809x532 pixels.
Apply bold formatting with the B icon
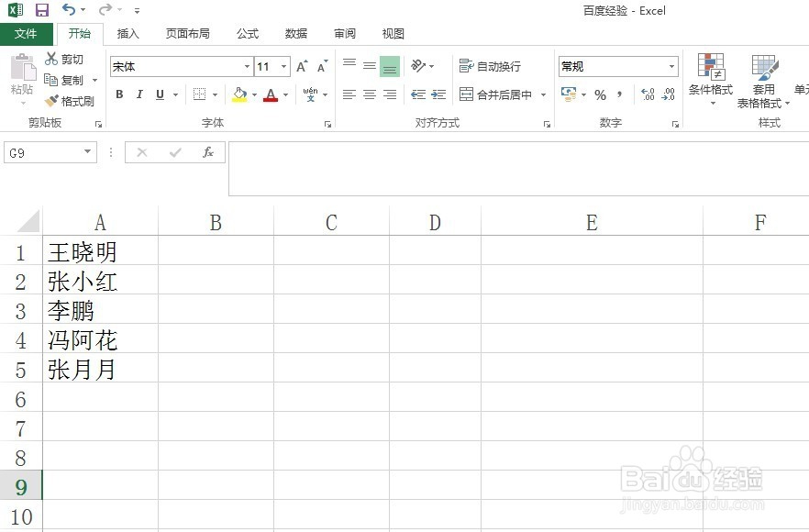coord(118,94)
